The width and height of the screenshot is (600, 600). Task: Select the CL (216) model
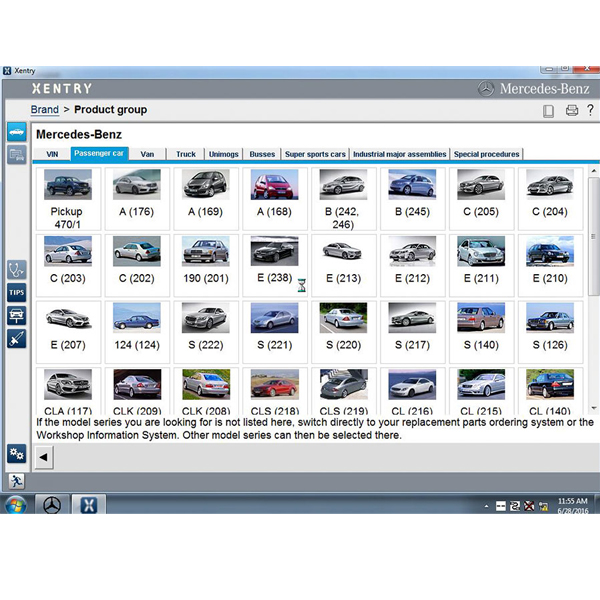click(x=412, y=391)
